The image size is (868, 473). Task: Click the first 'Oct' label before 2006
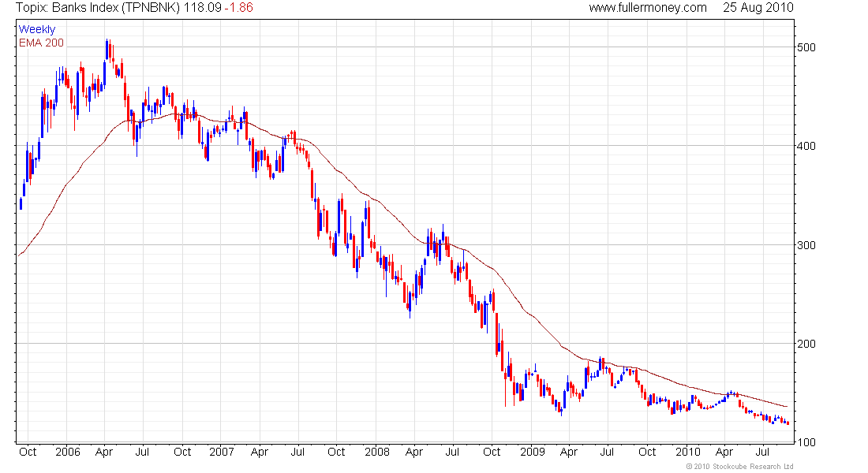28,452
